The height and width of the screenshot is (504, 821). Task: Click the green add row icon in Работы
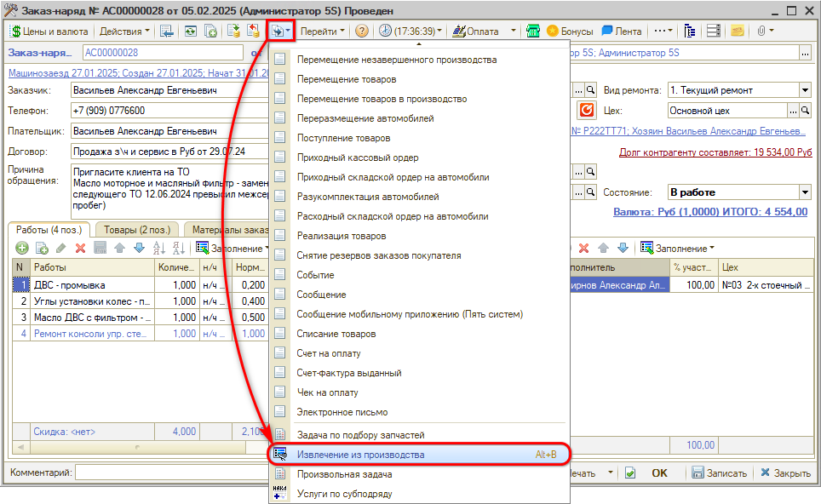[21, 248]
